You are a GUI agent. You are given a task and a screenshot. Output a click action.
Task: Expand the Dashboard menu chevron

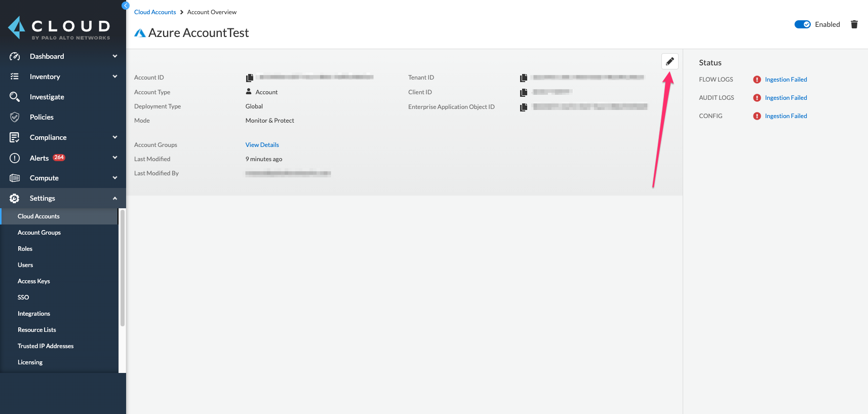(x=115, y=56)
